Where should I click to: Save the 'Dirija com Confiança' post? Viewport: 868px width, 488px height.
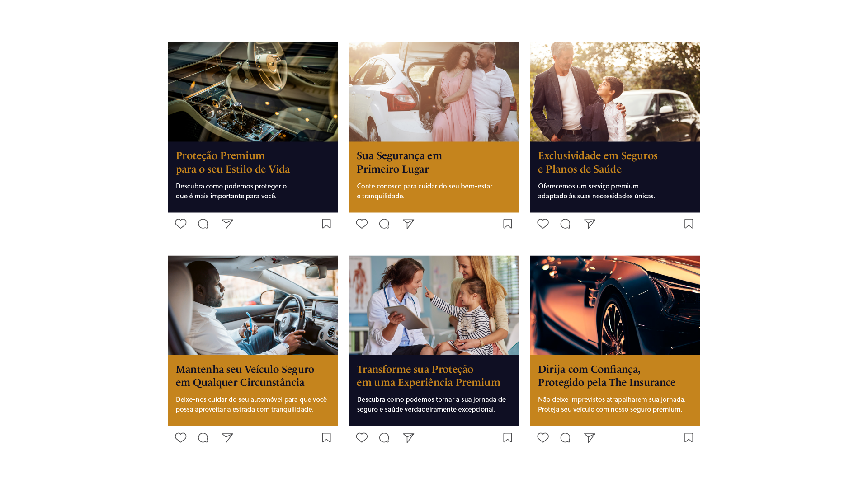(689, 437)
